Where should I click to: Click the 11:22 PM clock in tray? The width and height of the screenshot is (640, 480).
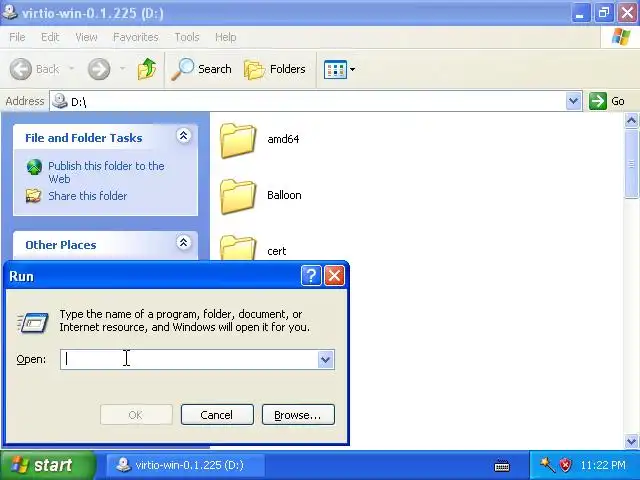(602, 465)
